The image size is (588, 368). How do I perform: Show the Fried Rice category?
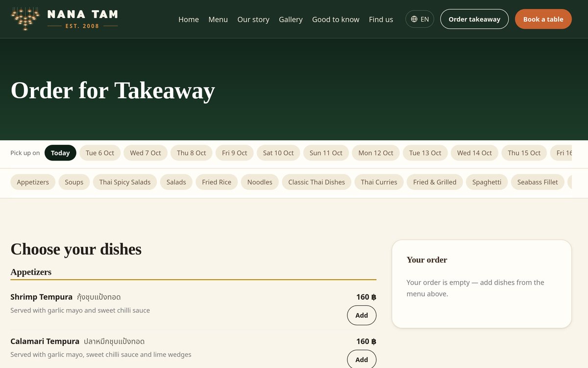pyautogui.click(x=217, y=182)
